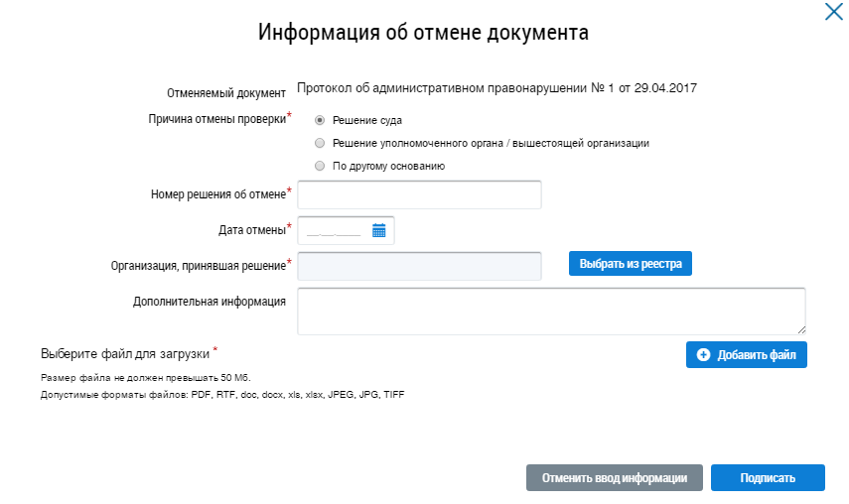Image resolution: width=849 pixels, height=504 pixels.
Task: Click the 'По другому основанию' label text
Action: (x=388, y=167)
